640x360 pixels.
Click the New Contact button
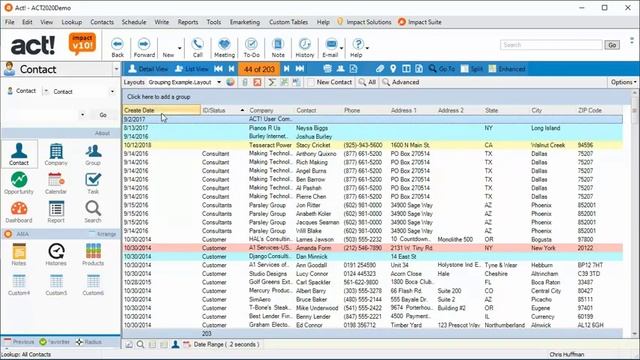coord(330,82)
